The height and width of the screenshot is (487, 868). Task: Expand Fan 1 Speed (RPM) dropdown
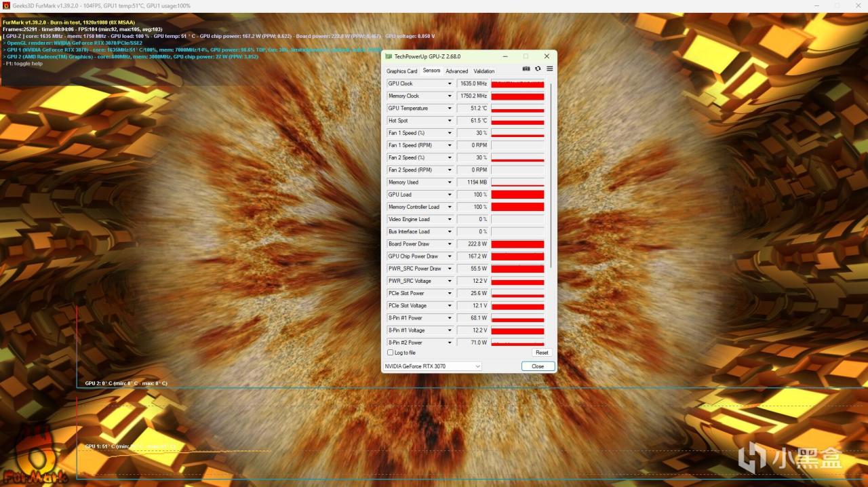click(449, 145)
